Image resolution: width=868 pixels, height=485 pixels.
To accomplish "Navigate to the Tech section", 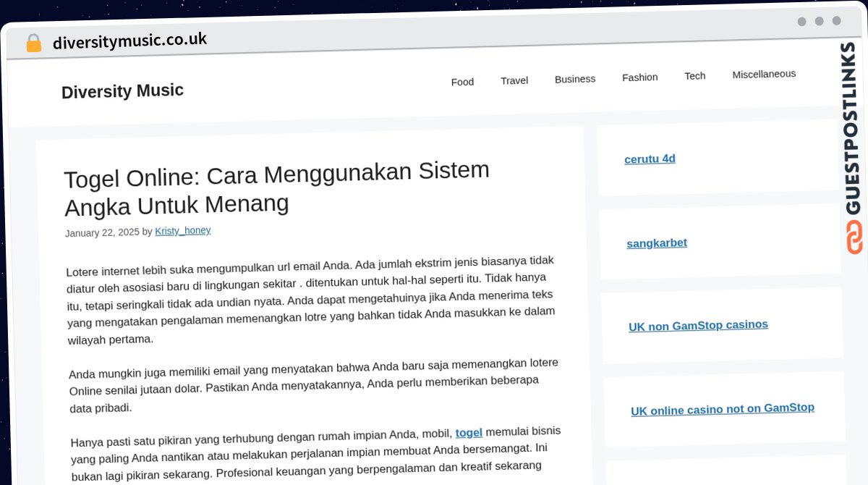I will pyautogui.click(x=694, y=76).
